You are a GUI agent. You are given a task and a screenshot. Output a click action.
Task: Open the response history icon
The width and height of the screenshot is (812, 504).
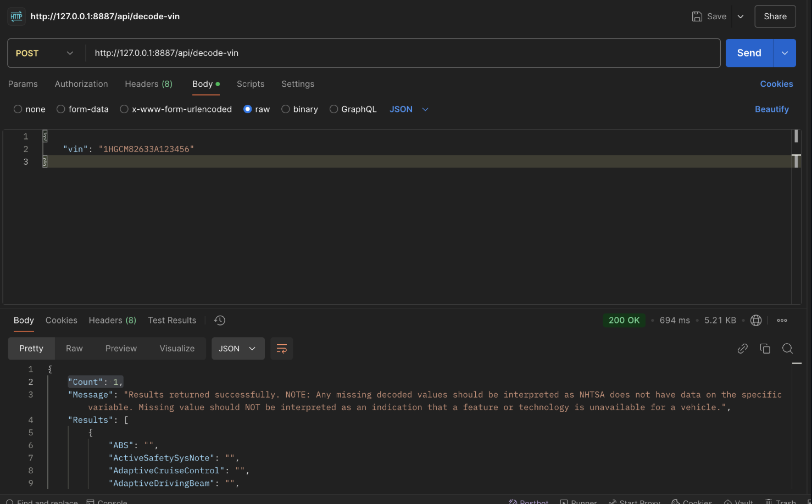220,321
